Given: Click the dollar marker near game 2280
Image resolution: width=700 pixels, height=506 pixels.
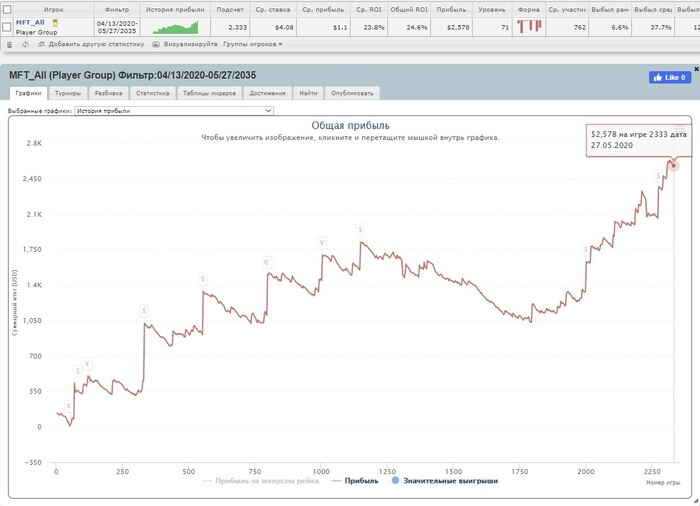Looking at the screenshot, I should coord(658,176).
